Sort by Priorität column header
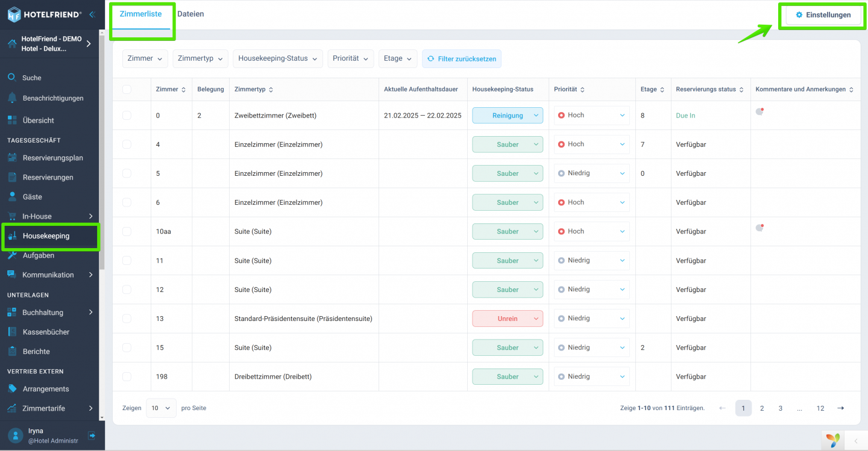The image size is (868, 451). pos(568,90)
